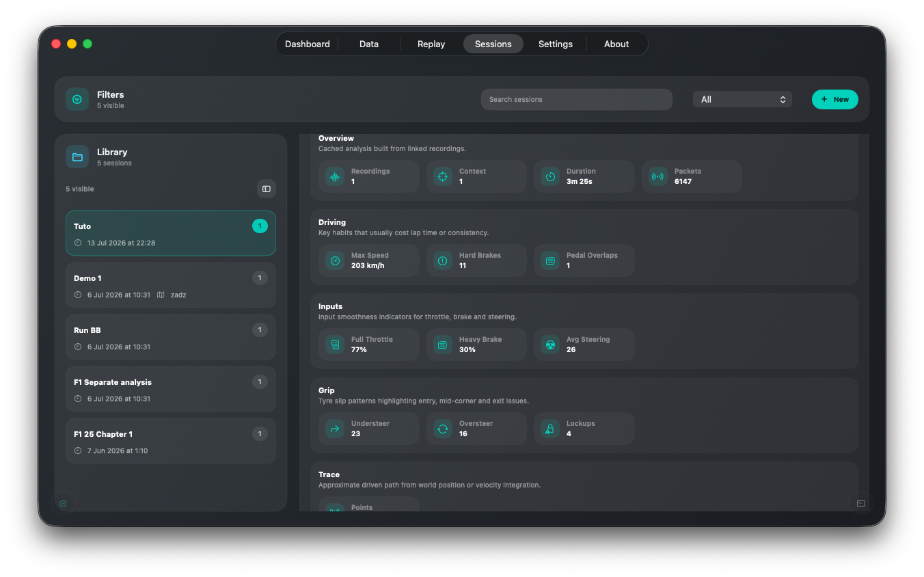The image size is (924, 577).
Task: Click the Max Speed gauge icon
Action: pos(335,260)
